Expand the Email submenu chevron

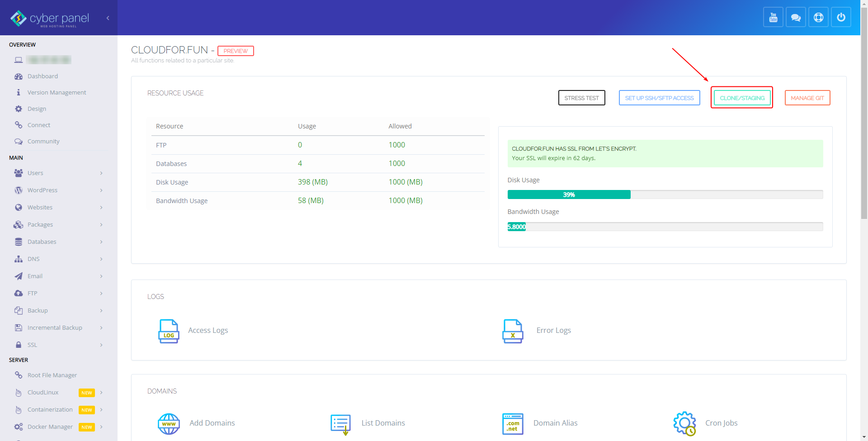click(101, 276)
